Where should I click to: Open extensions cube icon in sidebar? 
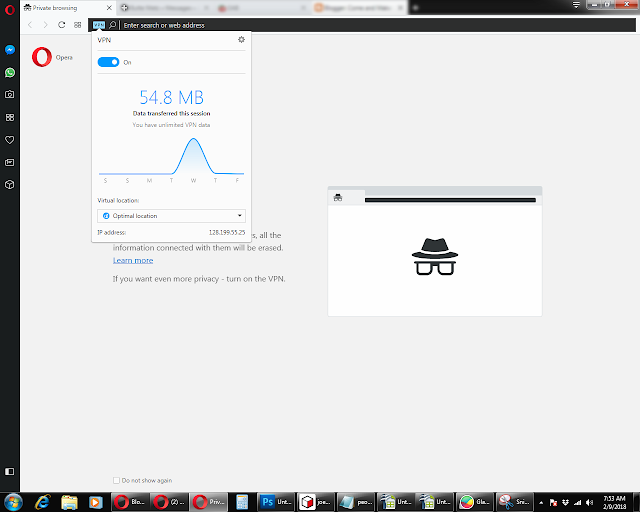tap(10, 185)
